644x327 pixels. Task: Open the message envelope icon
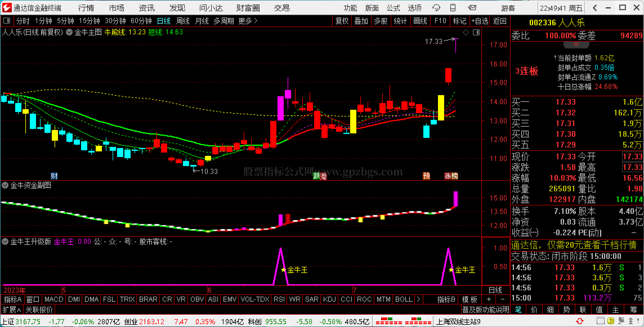(x=472, y=8)
